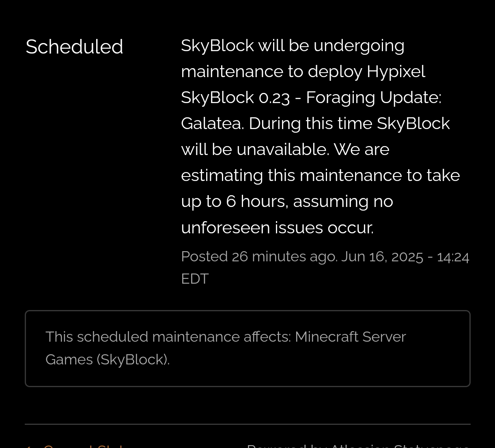Click the 'up to 6 hours' estimate text
The image size is (495, 448).
235,201
